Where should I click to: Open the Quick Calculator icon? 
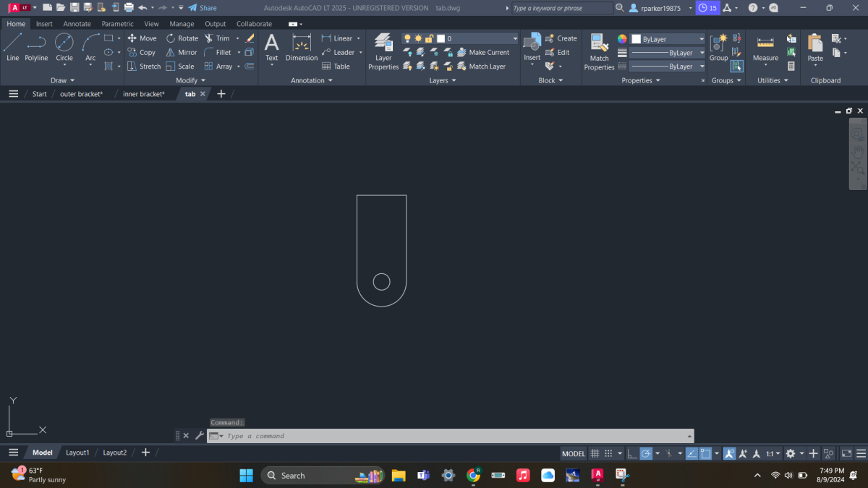tap(791, 66)
